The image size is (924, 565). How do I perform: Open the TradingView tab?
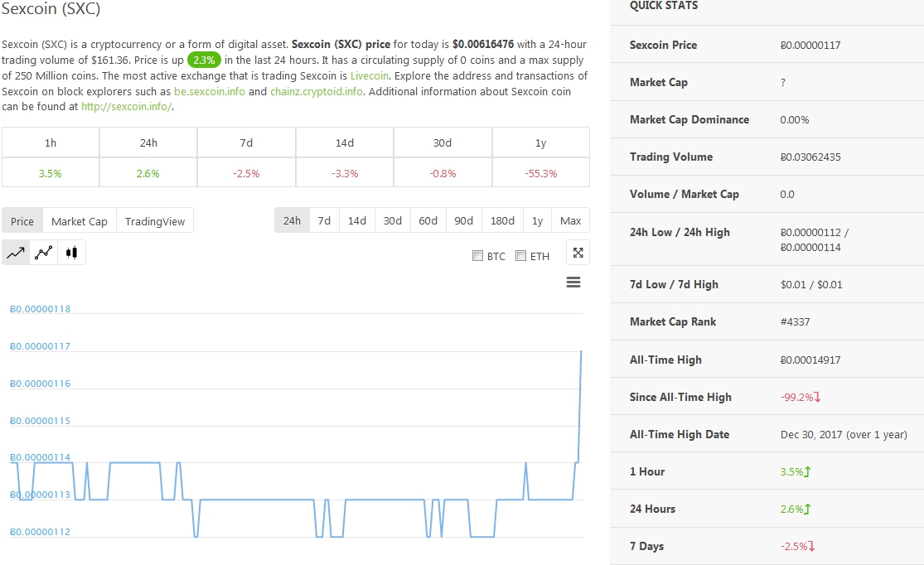(154, 221)
